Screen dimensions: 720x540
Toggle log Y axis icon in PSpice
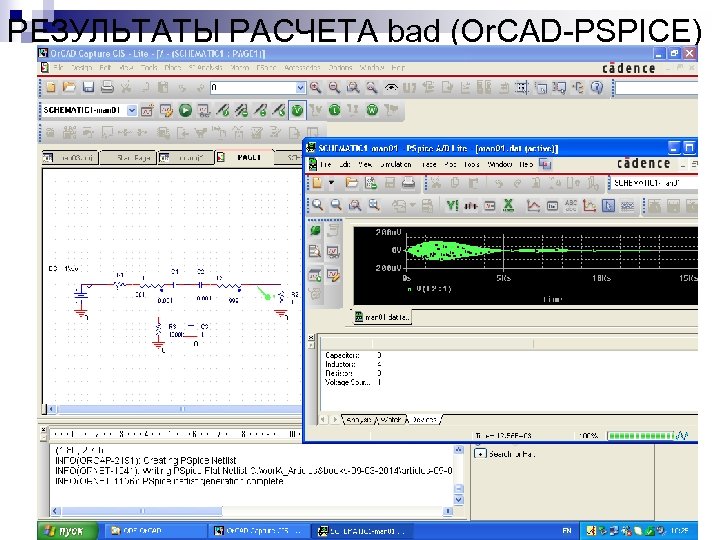[452, 205]
